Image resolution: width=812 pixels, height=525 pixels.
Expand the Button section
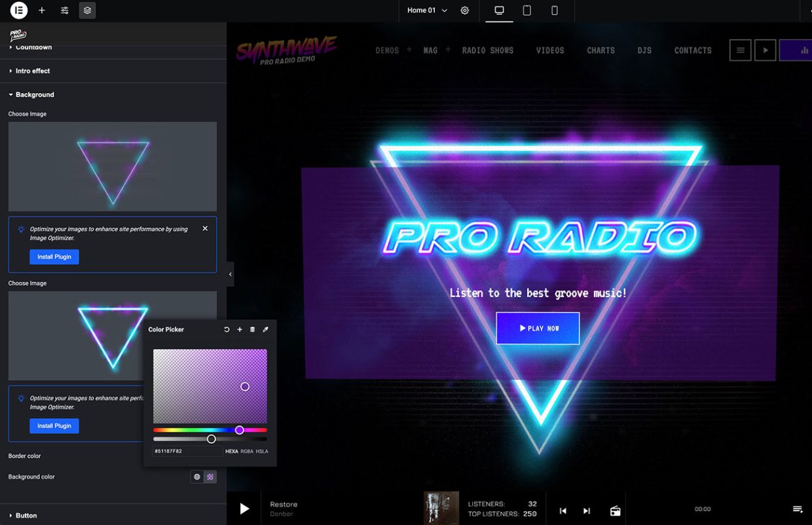[x=26, y=516]
